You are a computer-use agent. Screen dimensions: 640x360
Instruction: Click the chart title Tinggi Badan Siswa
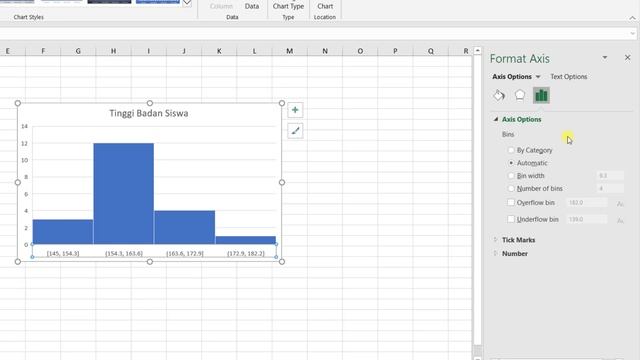[149, 113]
